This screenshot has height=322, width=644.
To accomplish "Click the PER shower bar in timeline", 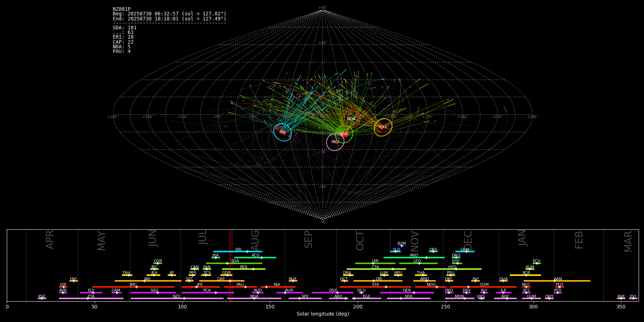I will (x=244, y=269).
